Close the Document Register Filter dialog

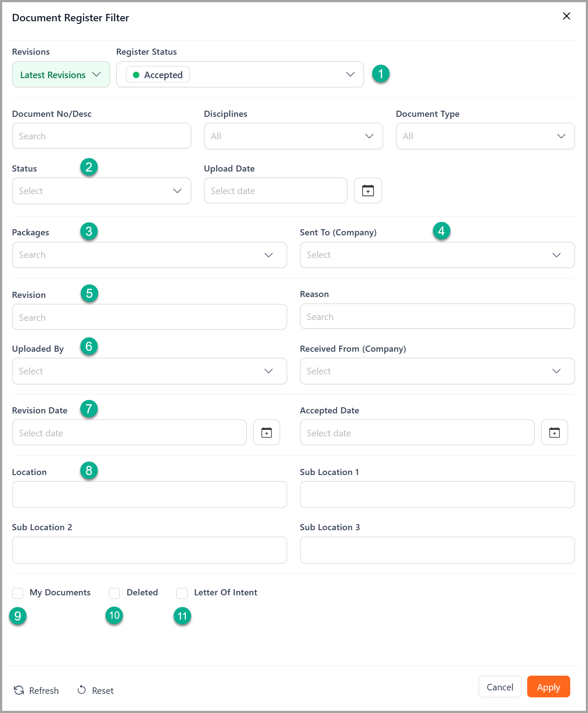[566, 16]
